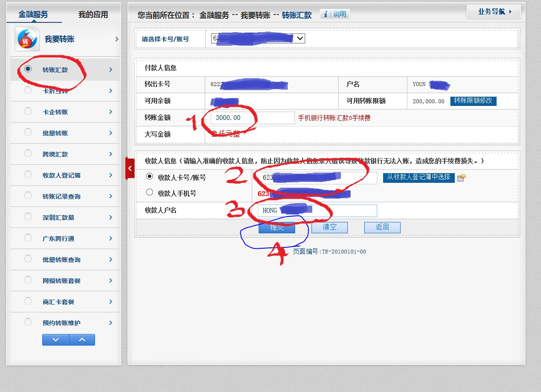The height and width of the screenshot is (392, 541).
Task: Expand chevron on 网银转账套餐 row
Action: pyautogui.click(x=111, y=281)
